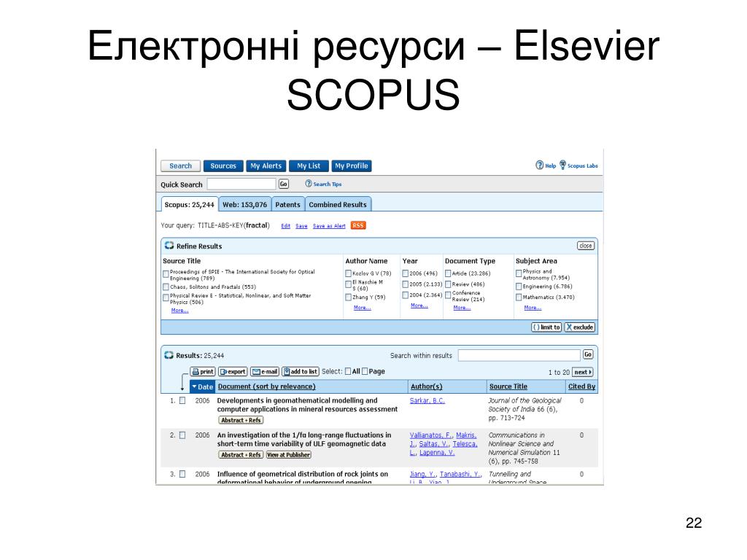Expand More document types link
The image size is (747, 560).
[462, 308]
